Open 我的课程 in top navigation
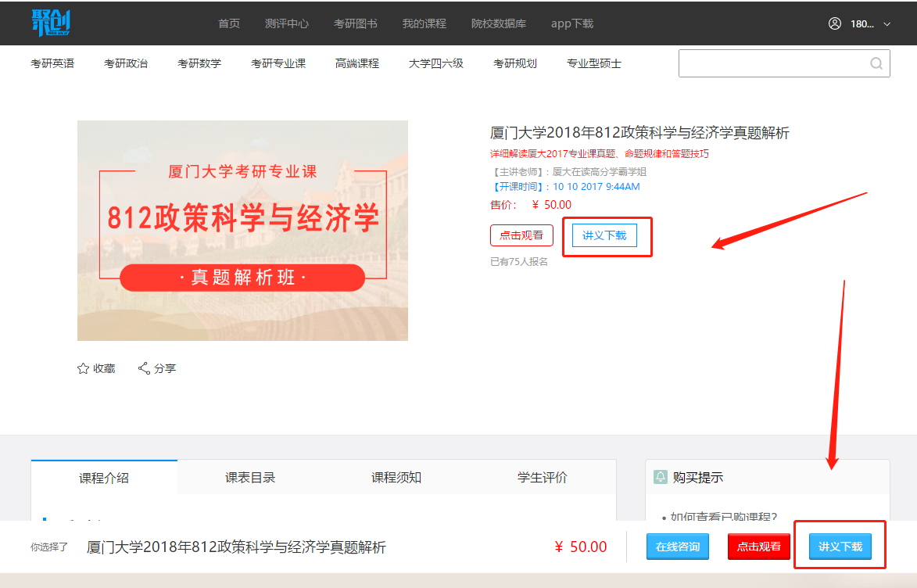This screenshot has width=917, height=588. point(424,23)
